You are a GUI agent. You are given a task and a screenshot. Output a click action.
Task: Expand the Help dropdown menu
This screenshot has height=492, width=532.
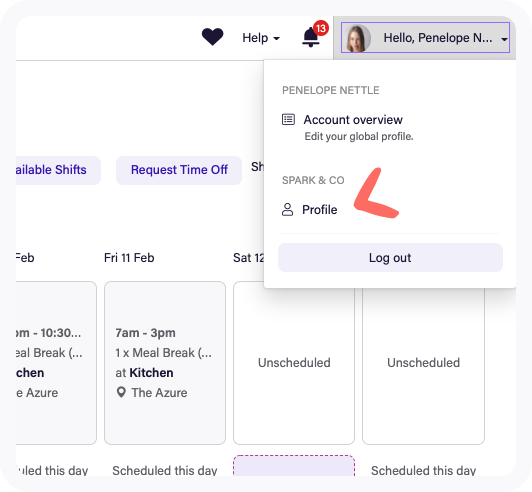(261, 38)
